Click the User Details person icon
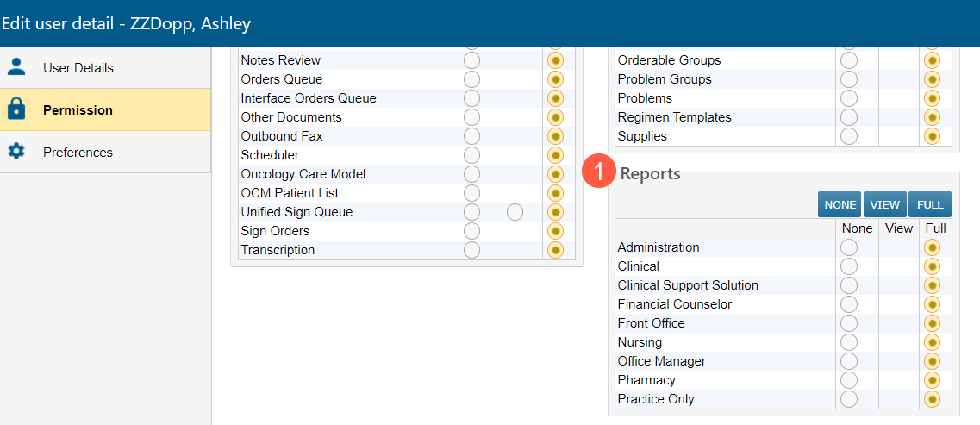 coord(16,67)
